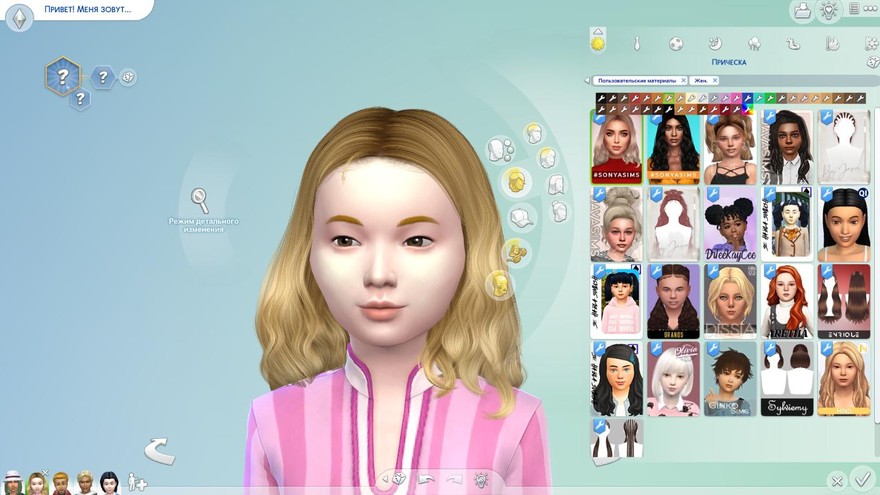
Task: Select the athletic outfit ball icon
Action: tap(676, 44)
